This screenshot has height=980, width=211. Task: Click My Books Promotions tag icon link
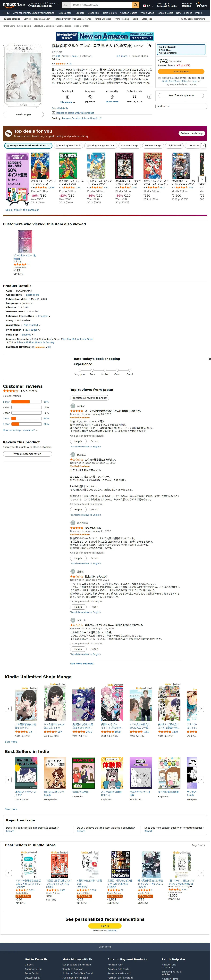193,19
